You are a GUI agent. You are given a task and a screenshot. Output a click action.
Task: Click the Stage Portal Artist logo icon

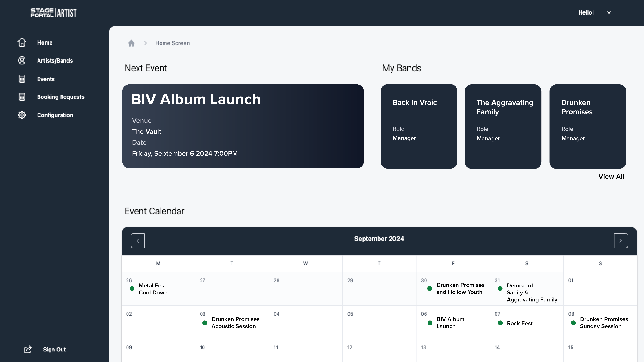(x=53, y=12)
